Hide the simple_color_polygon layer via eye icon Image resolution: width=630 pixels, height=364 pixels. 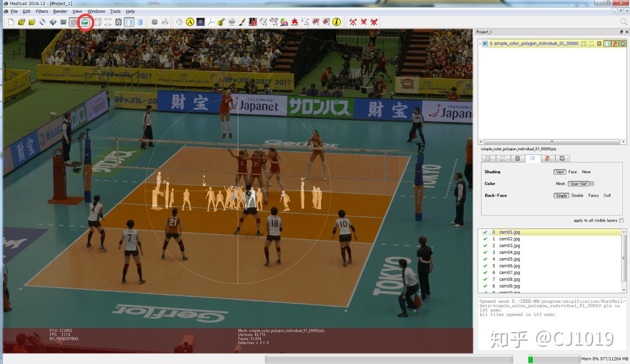click(485, 44)
